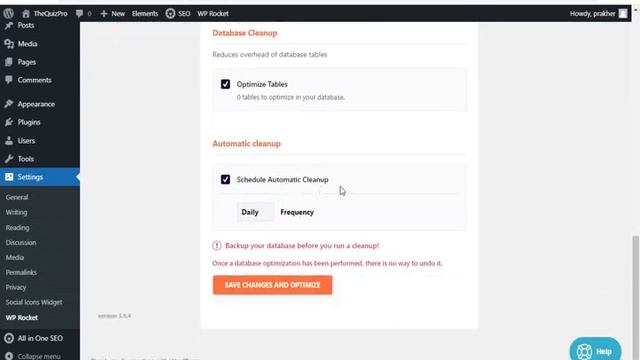Click the version number text
Screen dimensions: 640x360
[114, 316]
